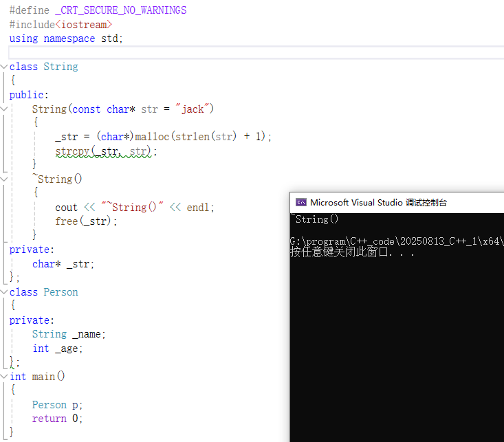Click the <iostream> include text

84,25
